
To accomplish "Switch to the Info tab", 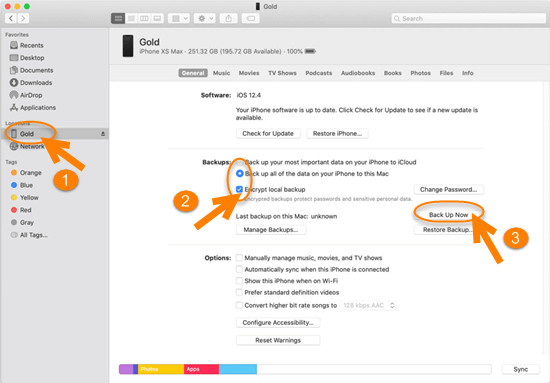I will click(468, 73).
